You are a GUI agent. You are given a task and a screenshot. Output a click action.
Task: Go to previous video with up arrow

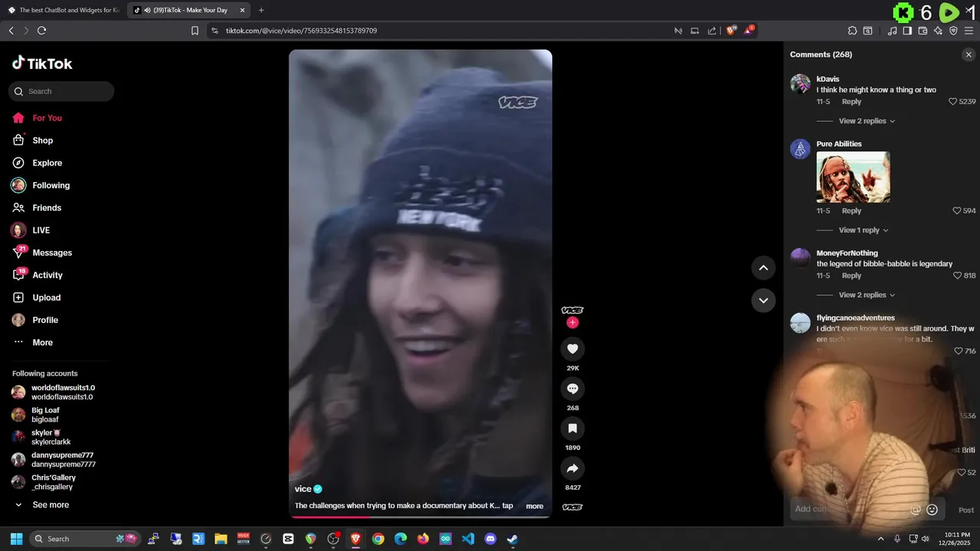click(763, 268)
